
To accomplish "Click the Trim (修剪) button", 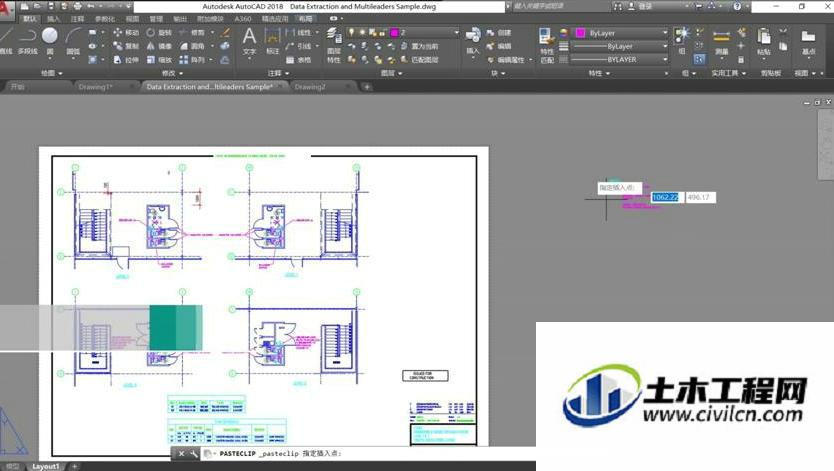I will pyautogui.click(x=192, y=32).
